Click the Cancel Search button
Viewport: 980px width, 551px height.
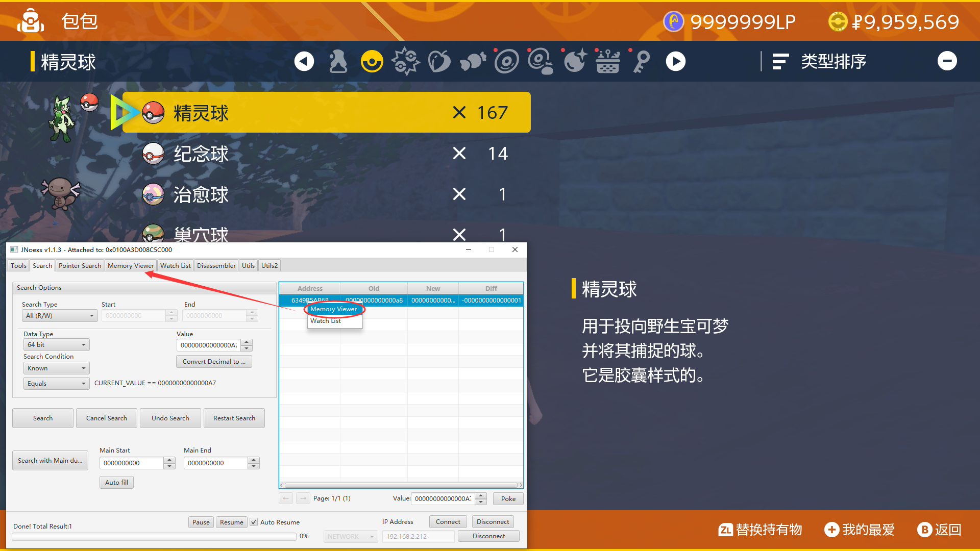coord(107,418)
